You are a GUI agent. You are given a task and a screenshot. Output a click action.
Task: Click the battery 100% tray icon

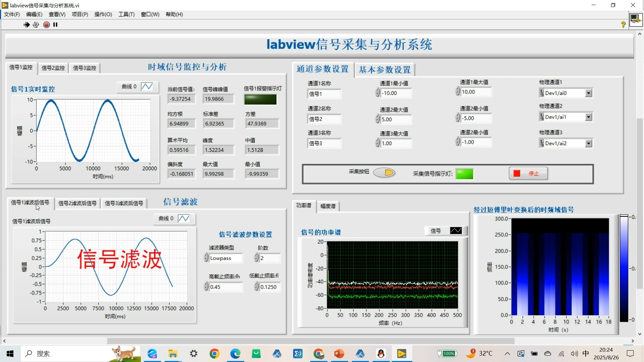[447, 354]
